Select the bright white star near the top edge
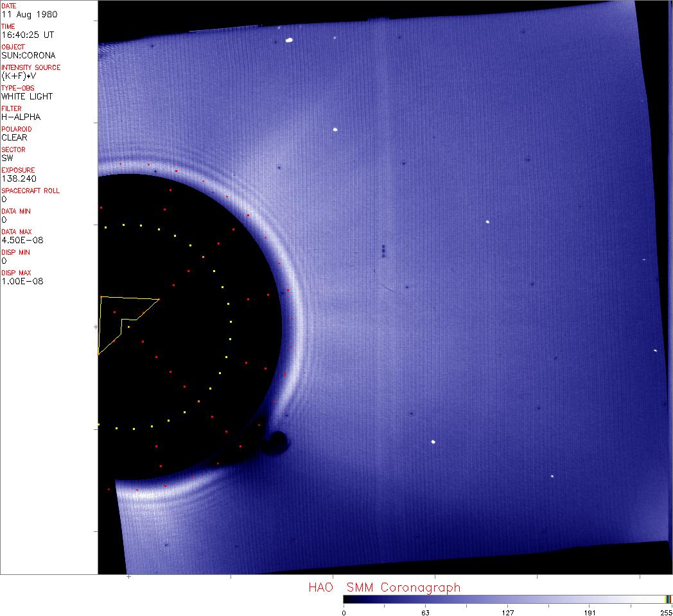The width and height of the screenshot is (673, 616). [x=289, y=40]
